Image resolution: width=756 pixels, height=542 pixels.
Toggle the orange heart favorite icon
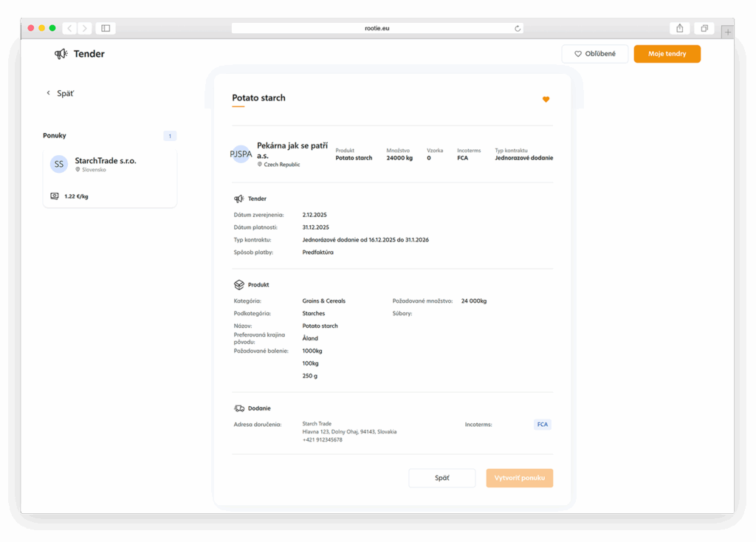(546, 100)
